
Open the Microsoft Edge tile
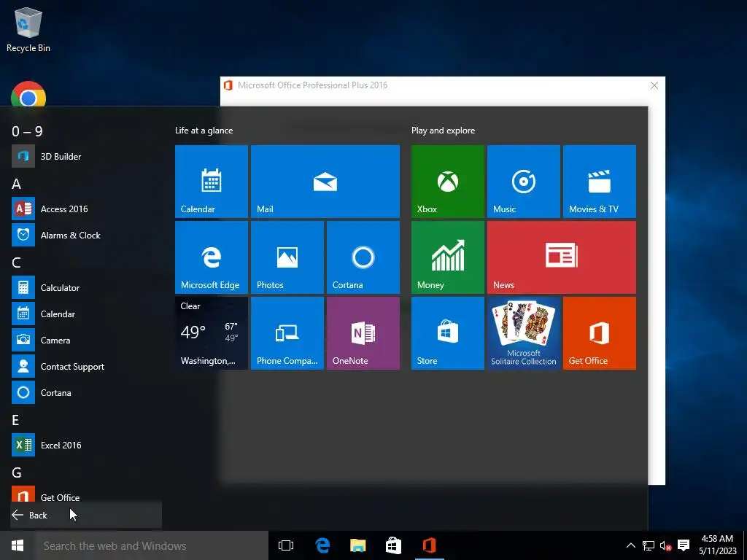pyautogui.click(x=212, y=257)
